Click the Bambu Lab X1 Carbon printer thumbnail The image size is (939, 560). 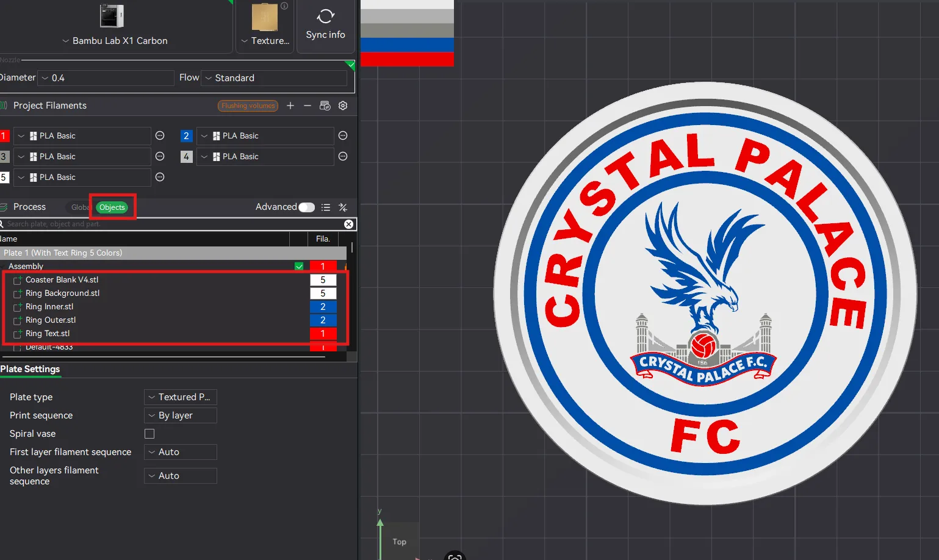tap(112, 16)
